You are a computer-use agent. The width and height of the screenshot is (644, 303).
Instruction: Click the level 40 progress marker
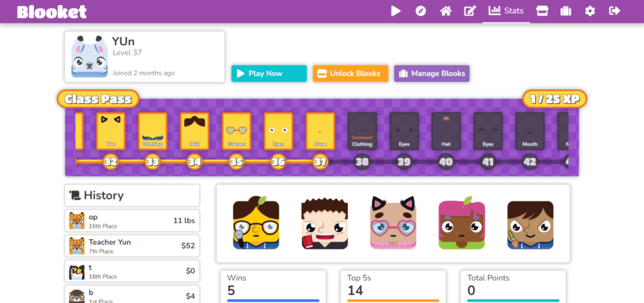[x=446, y=162]
